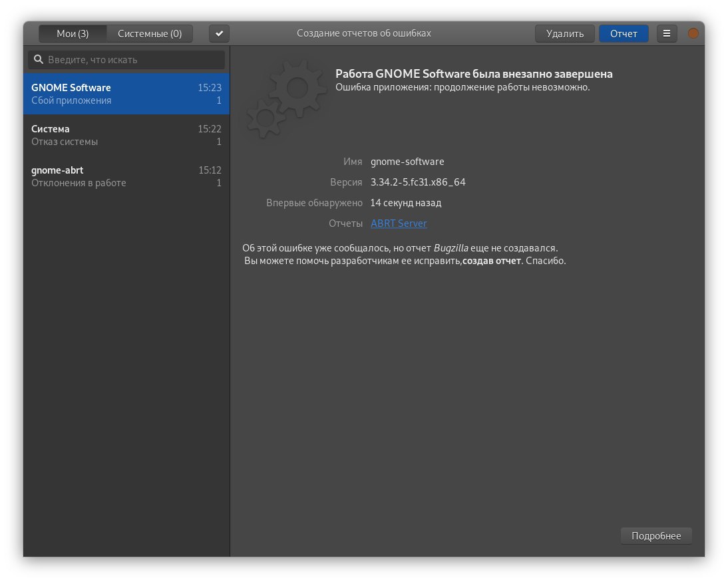Click the time 15:23 in GNOME Software row
The height and width of the screenshot is (582, 728).
(210, 87)
